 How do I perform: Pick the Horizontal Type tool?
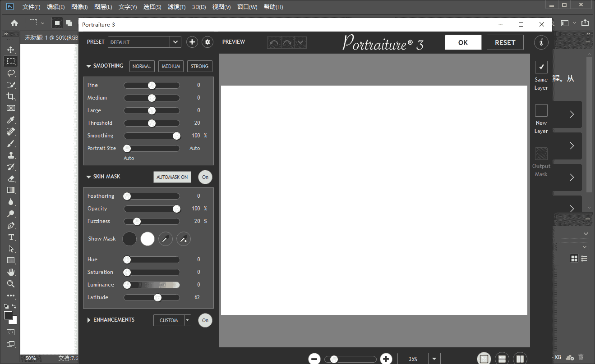click(x=11, y=237)
